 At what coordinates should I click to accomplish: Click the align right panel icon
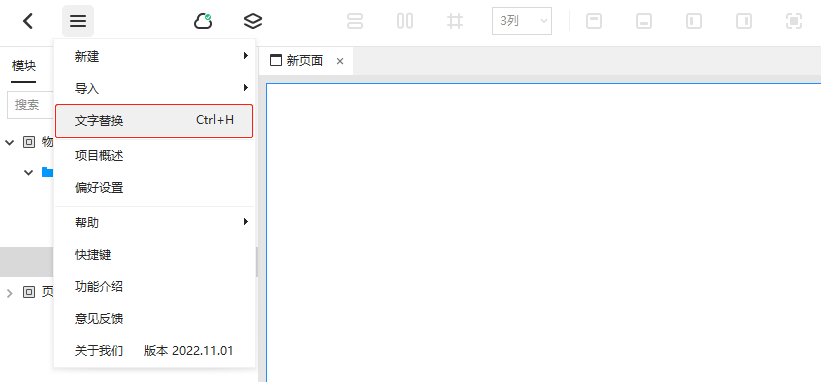(x=744, y=21)
